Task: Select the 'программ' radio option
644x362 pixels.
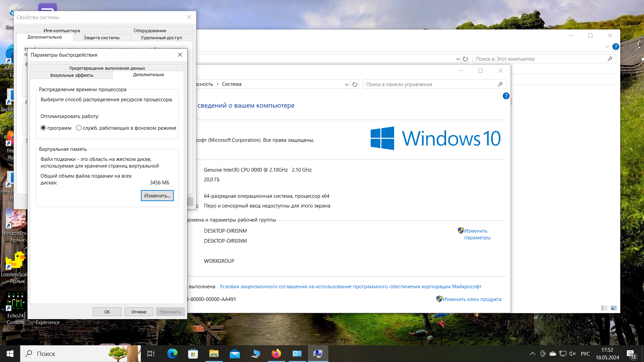Action: click(x=43, y=128)
